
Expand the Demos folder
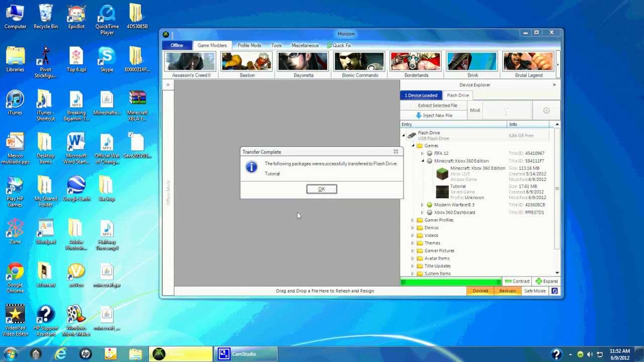[413, 228]
